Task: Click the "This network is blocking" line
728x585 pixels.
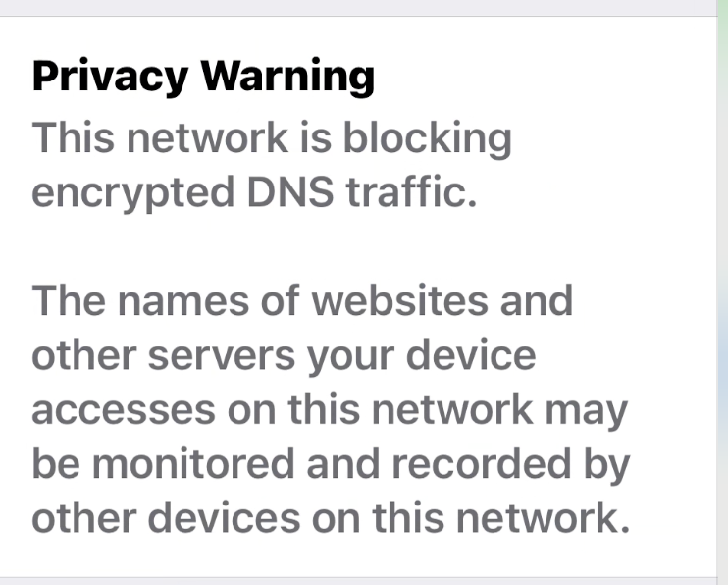Action: [272, 137]
